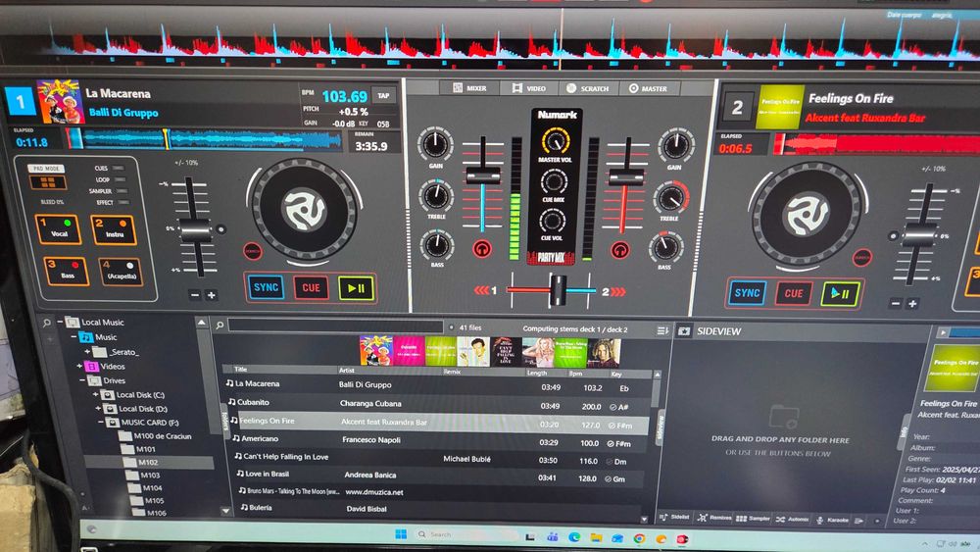Click the song search input field
Screen dimensions: 980x552
point(335,326)
